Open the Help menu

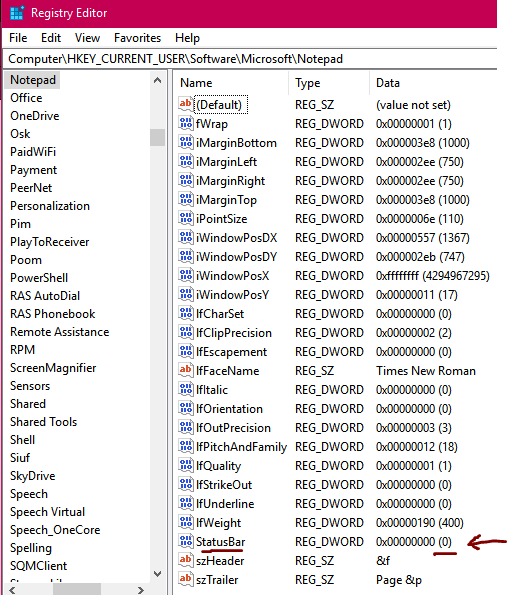point(187,38)
